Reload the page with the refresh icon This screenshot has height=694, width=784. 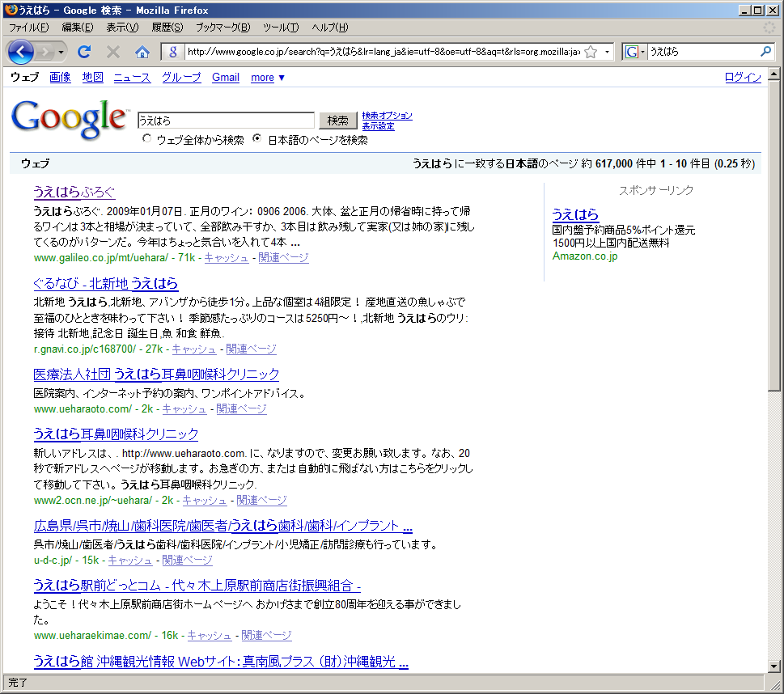tap(84, 52)
